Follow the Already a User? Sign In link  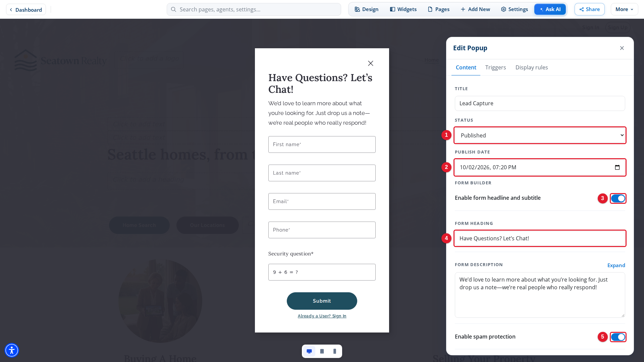pos(322,316)
